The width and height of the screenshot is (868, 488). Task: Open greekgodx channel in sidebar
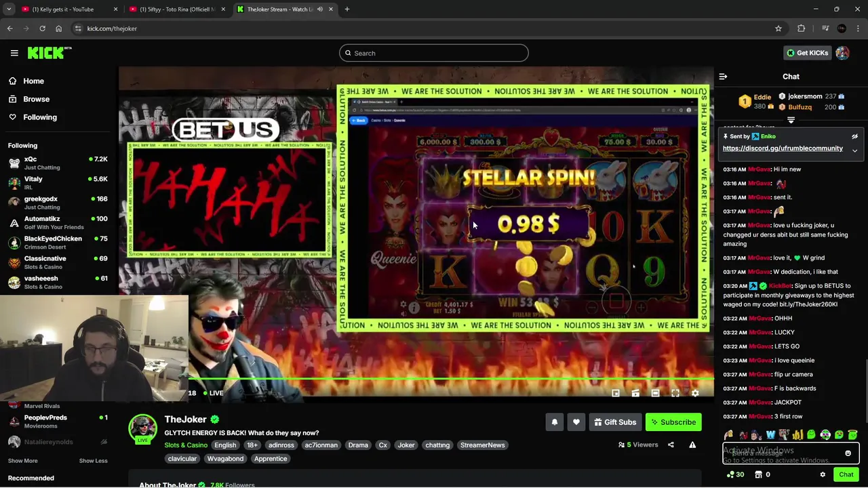point(58,203)
